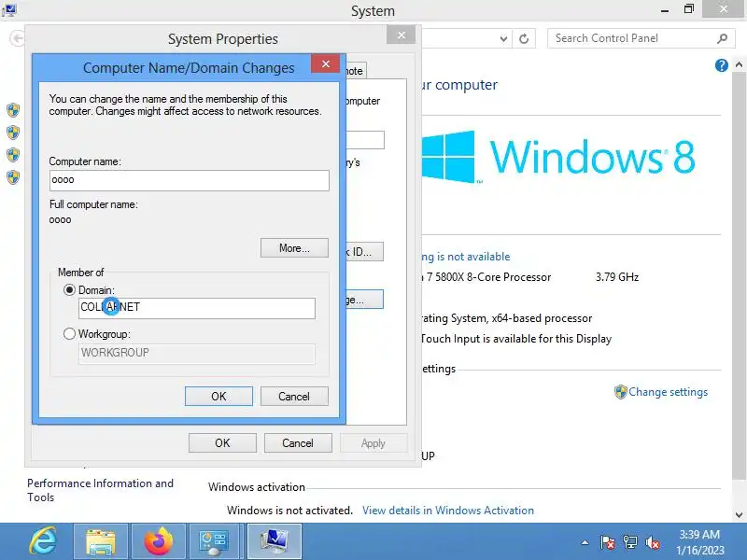Click Cancel in System Properties window
Image resolution: width=747 pixels, height=560 pixels.
pyautogui.click(x=298, y=442)
